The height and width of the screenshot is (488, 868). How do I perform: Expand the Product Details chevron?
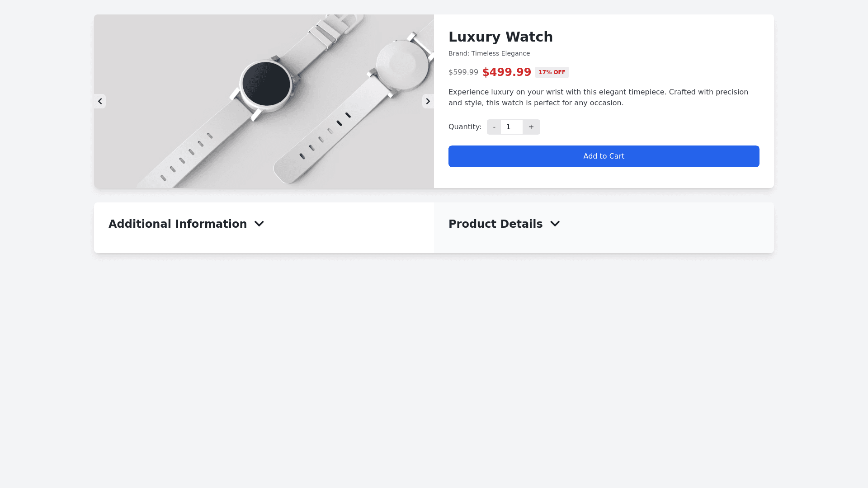pos(555,224)
